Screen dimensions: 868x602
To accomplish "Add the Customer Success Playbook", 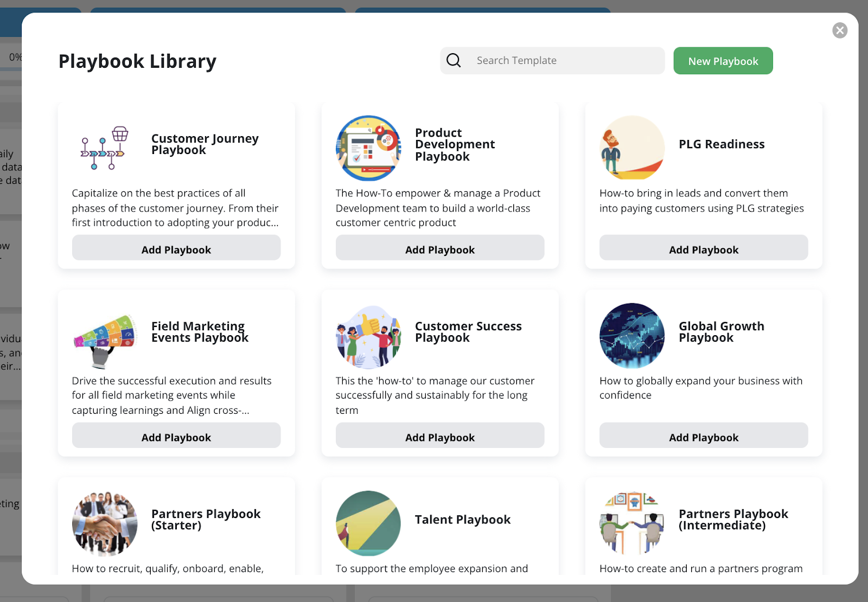I will tap(439, 437).
